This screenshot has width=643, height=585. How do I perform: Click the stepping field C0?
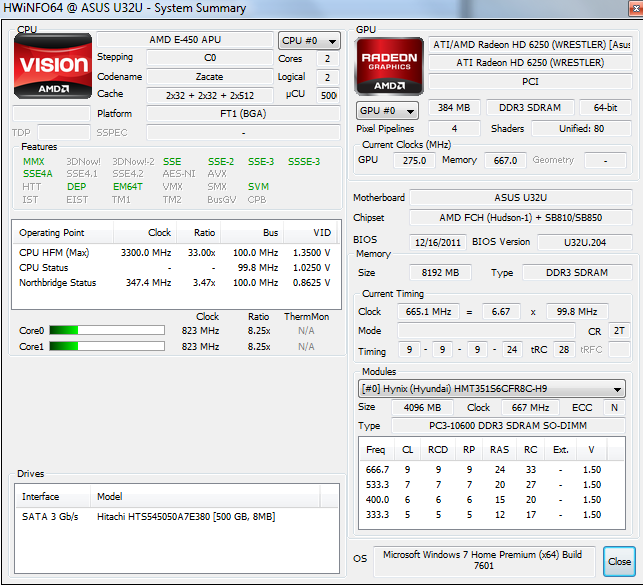coord(210,58)
